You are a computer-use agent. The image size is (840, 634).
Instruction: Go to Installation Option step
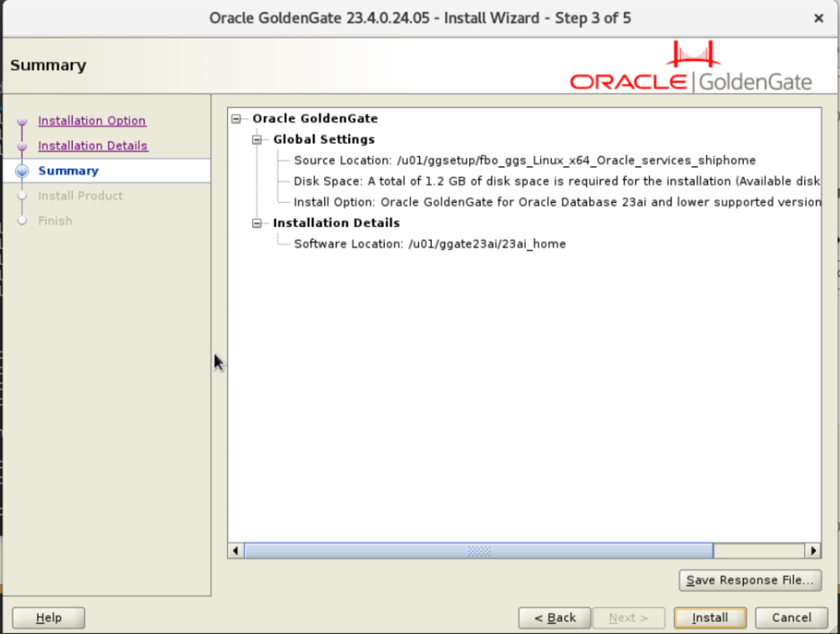pyautogui.click(x=92, y=120)
